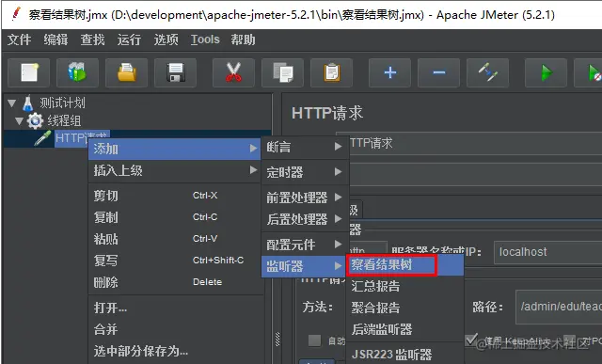Screen dimensions: 602x364
Task: Select the 测试计划 tree item
Action: coord(62,103)
